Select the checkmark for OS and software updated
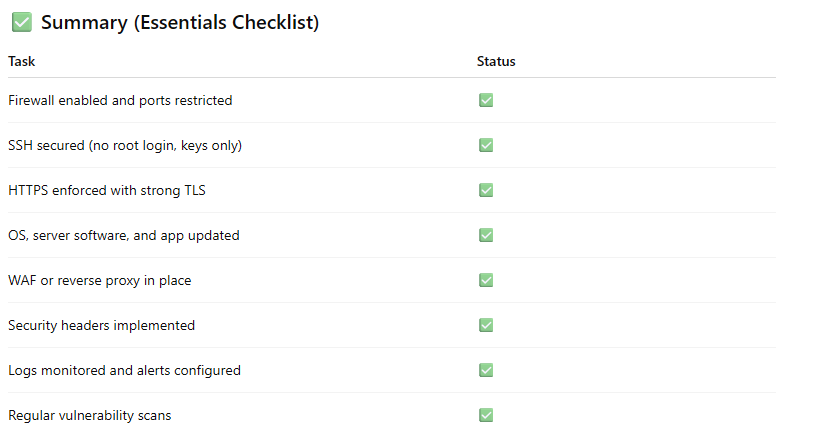The width and height of the screenshot is (823, 441). coord(486,235)
